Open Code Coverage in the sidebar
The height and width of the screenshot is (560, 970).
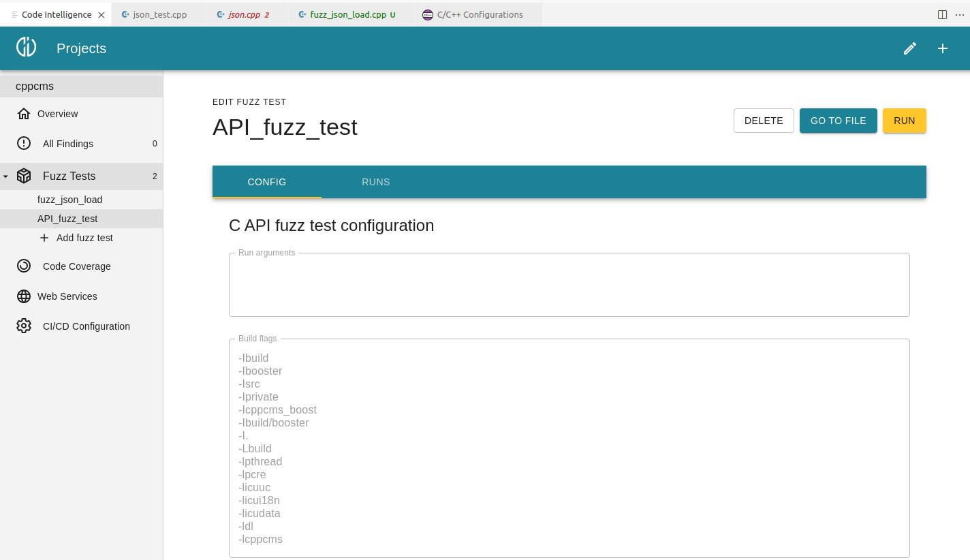click(82, 266)
